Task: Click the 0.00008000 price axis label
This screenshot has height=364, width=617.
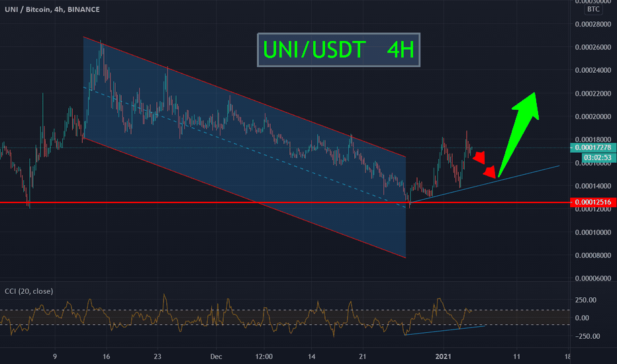Action: click(x=593, y=255)
